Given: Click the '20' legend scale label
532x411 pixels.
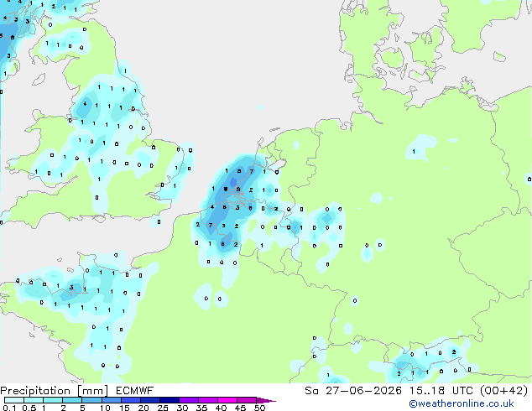Looking at the screenshot, I should tap(143, 408).
